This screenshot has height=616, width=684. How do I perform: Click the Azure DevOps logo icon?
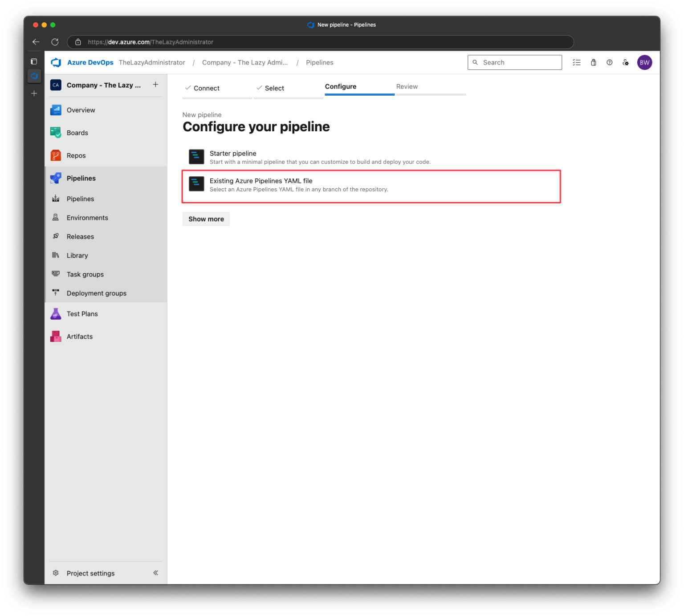(x=56, y=62)
